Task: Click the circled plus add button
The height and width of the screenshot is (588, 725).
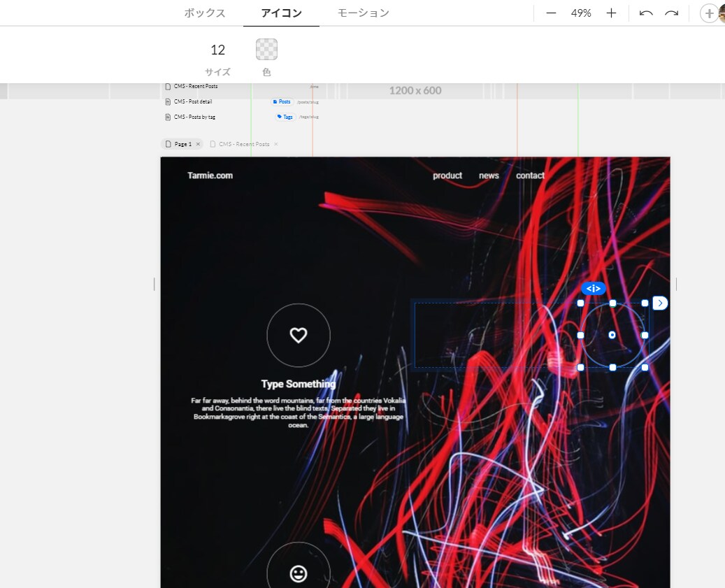Action: tap(709, 13)
